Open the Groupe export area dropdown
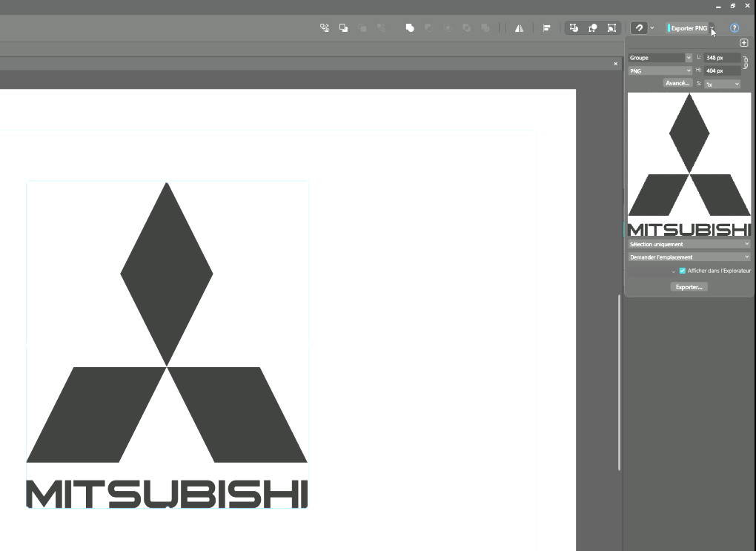Image resolution: width=756 pixels, height=551 pixels. 660,58
